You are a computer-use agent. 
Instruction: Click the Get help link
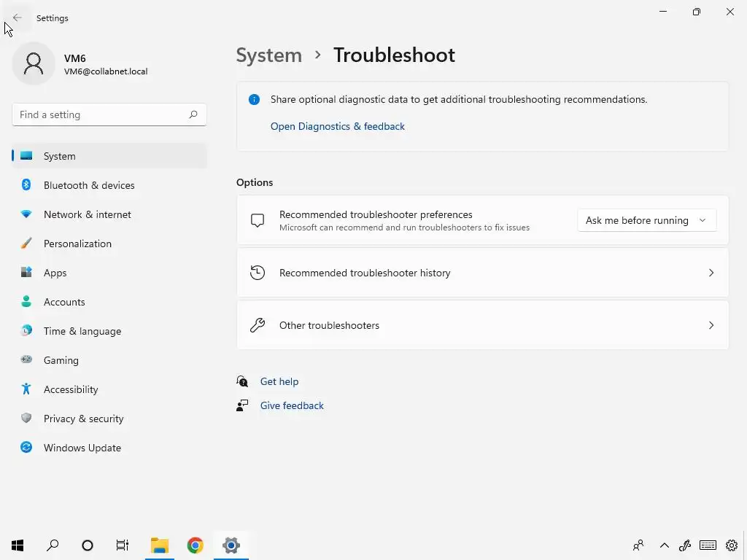279,381
